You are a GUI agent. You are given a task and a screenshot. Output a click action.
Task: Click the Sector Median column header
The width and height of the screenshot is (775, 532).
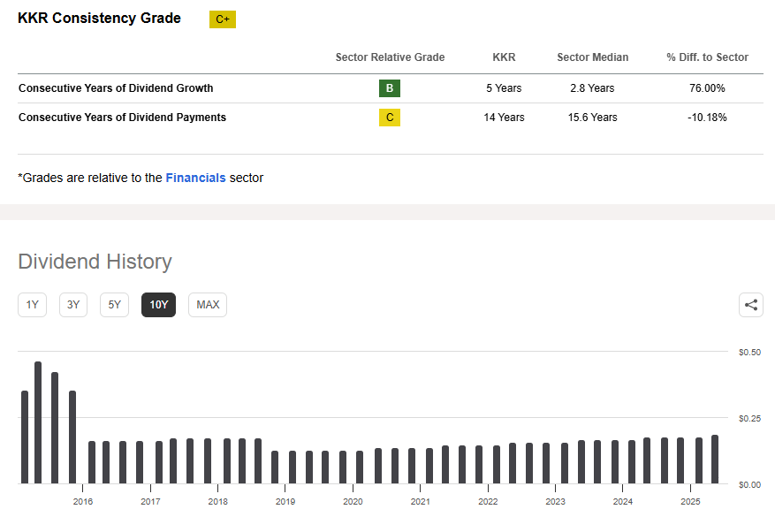coord(592,57)
